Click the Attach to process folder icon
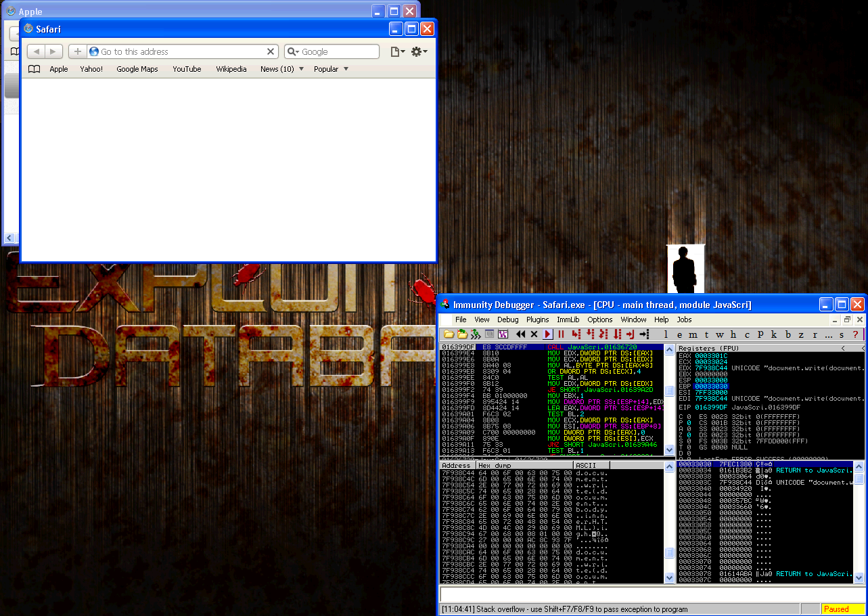 pos(462,334)
